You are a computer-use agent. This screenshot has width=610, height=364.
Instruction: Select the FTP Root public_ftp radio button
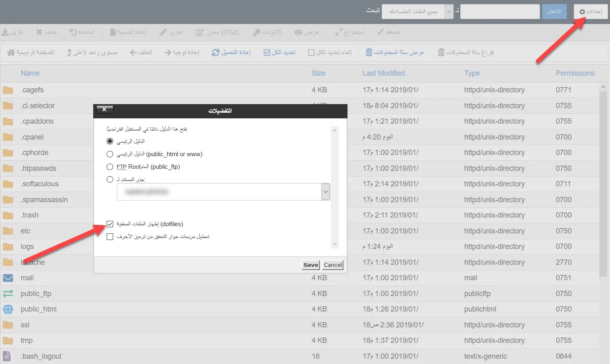click(109, 167)
